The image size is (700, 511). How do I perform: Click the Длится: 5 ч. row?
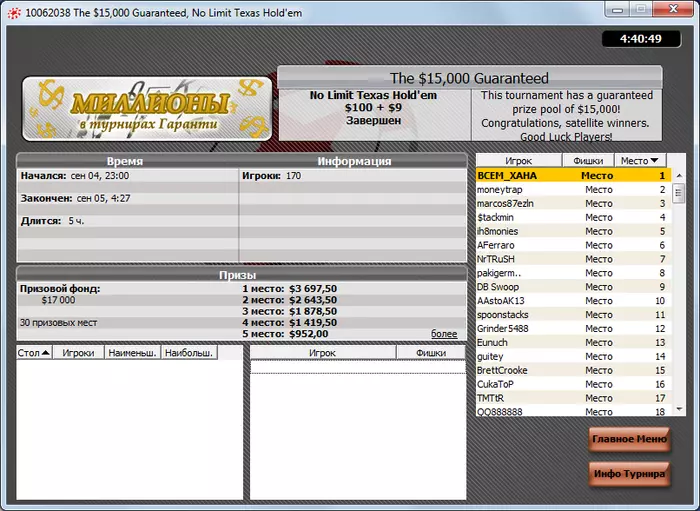point(52,221)
